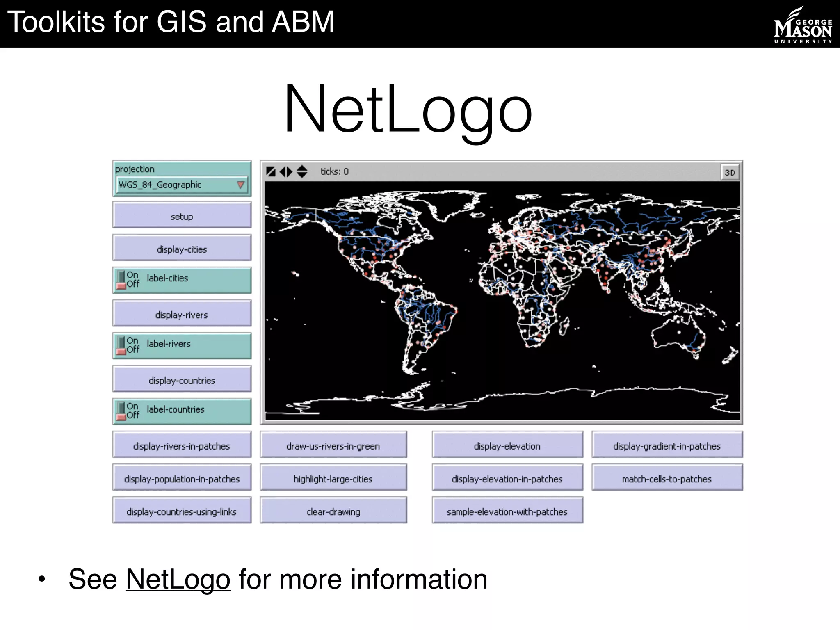Click the vertical arrows icon in view header
Screen dimensions: 840x630
click(x=302, y=171)
